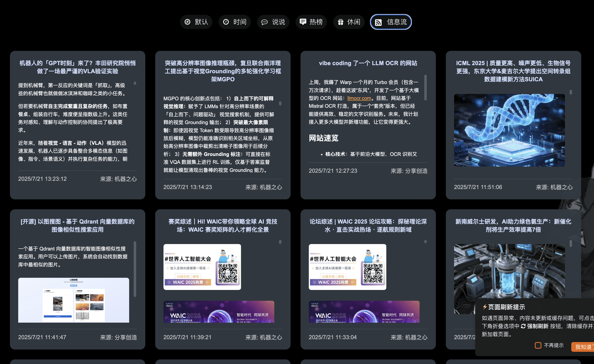Viewport: 594px width, 364px height.
Task: Click the refresh icon before 强制刷新
Action: tap(523, 326)
